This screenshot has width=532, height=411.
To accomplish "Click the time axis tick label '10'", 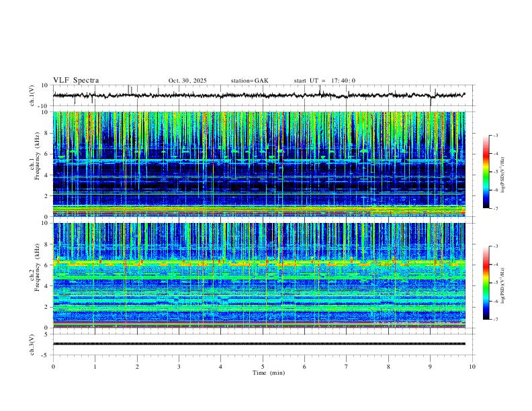I will pyautogui.click(x=472, y=367).
